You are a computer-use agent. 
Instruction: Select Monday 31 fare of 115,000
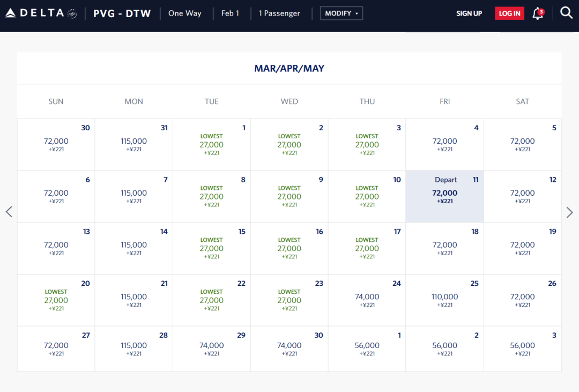tap(133, 144)
